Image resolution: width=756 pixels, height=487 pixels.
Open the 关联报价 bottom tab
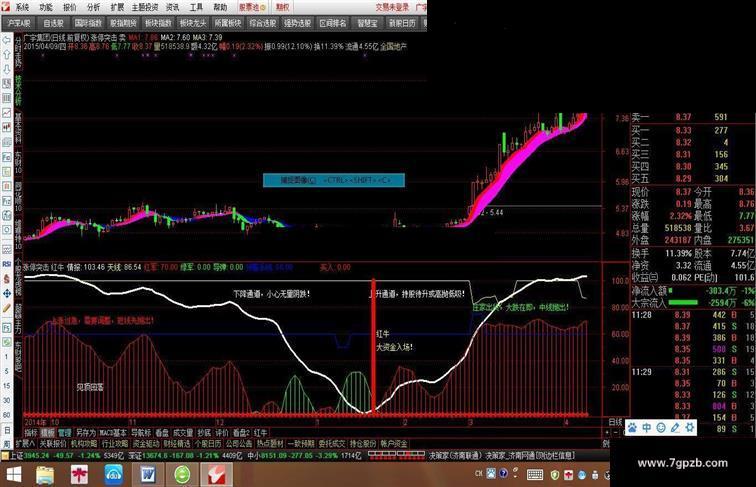(53, 444)
